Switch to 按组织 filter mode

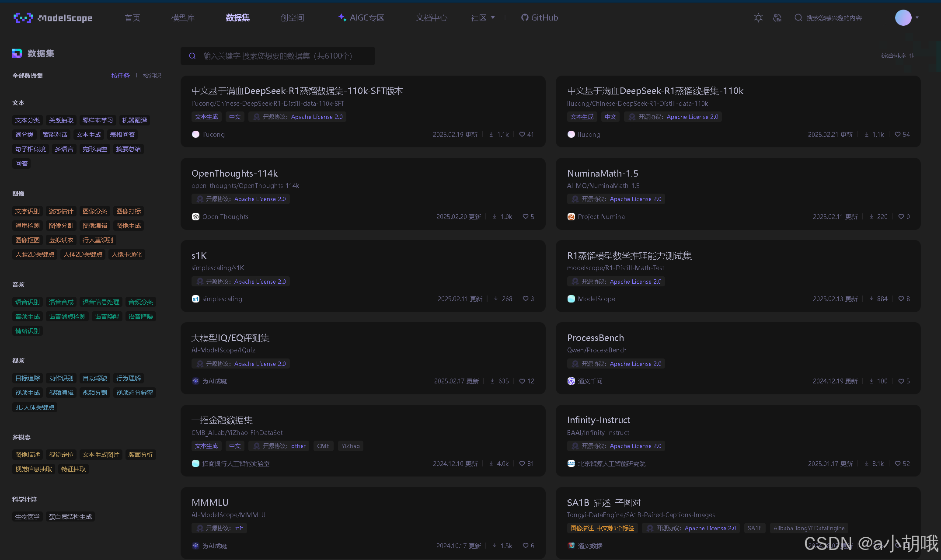tap(152, 76)
